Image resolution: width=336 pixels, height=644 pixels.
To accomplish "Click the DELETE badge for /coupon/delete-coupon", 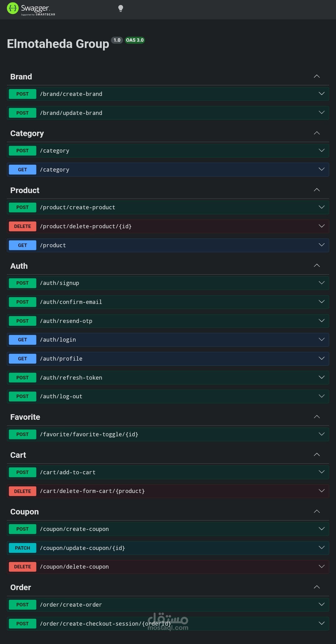I will [x=22, y=567].
